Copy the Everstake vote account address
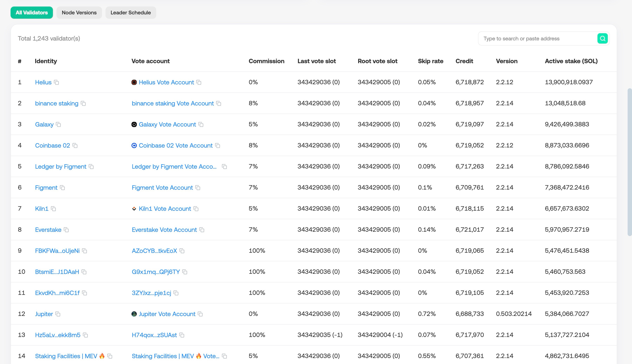This screenshot has width=632, height=364. [202, 230]
